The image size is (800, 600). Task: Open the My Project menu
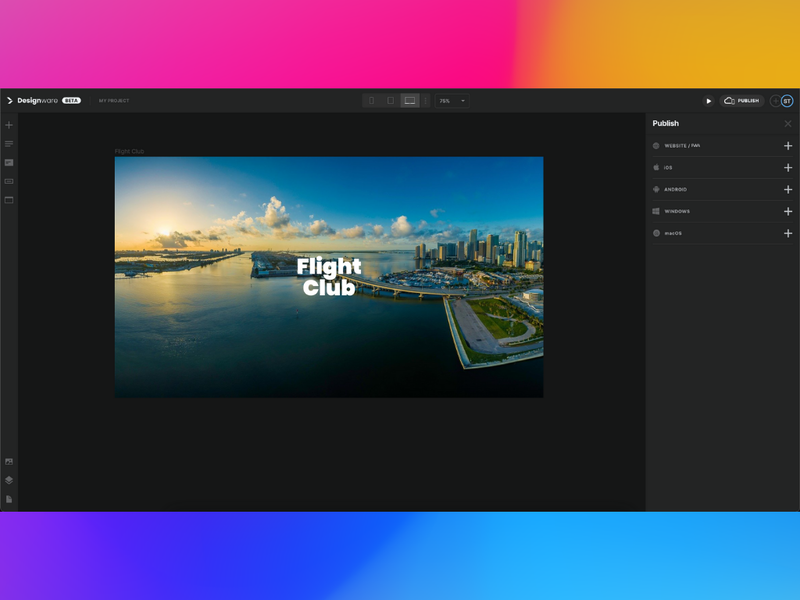[114, 101]
